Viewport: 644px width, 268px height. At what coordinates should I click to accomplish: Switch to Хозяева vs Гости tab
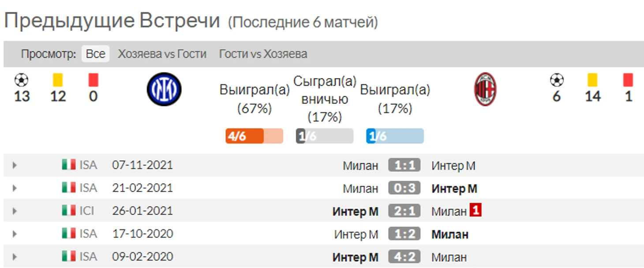(x=162, y=54)
